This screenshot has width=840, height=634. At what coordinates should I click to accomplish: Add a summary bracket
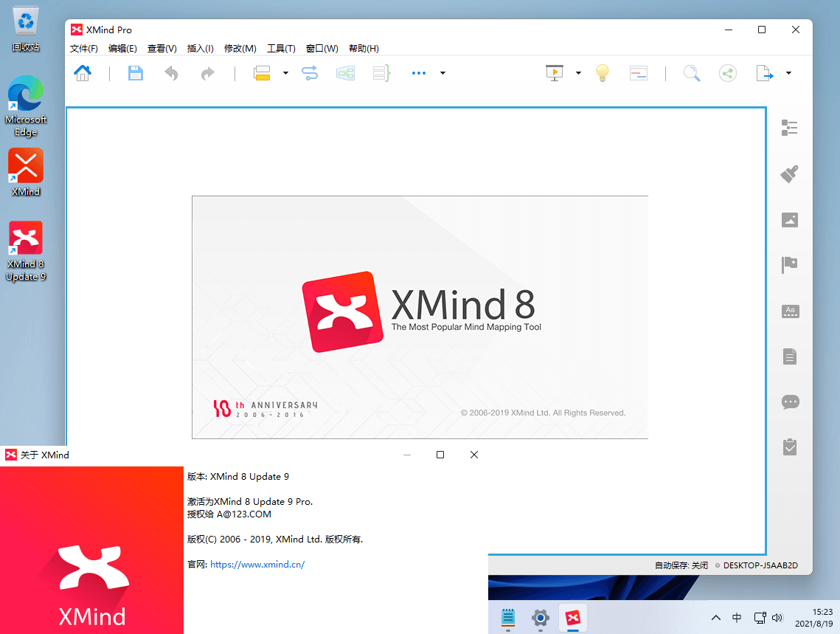click(x=381, y=73)
